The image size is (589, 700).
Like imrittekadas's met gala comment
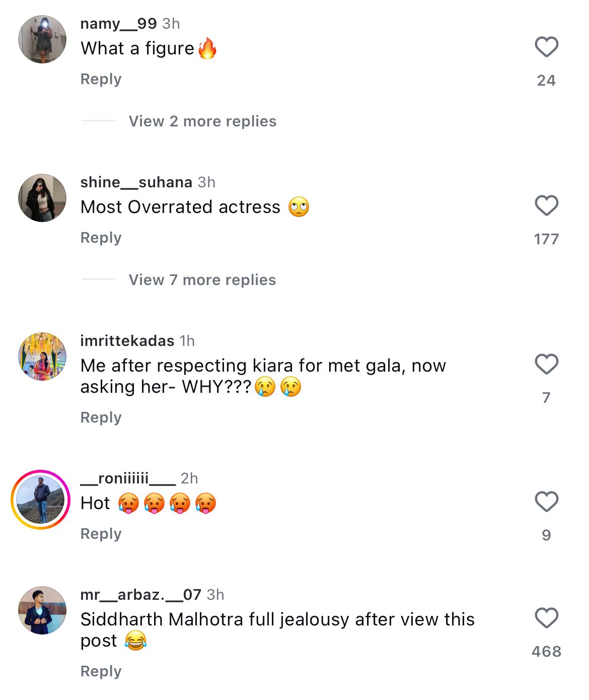[x=546, y=365]
